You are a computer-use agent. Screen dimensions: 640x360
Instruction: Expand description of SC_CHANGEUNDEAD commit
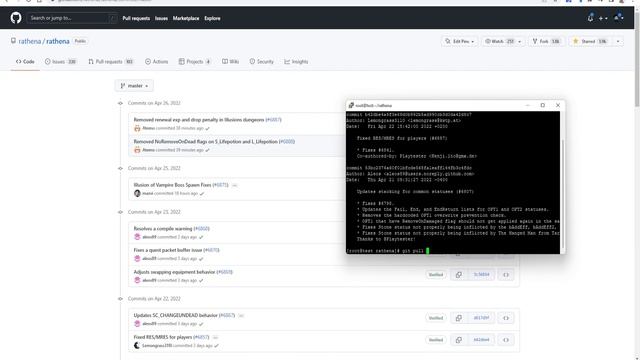point(241,316)
